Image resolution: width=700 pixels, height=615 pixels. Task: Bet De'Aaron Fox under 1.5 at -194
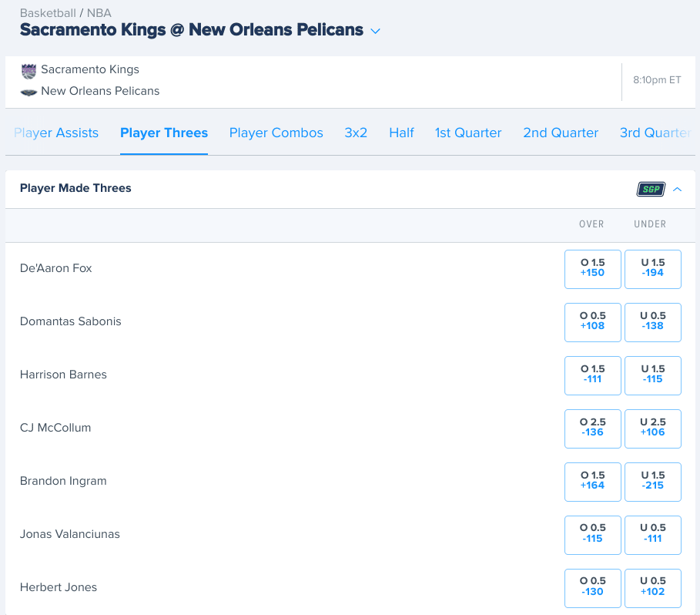coord(653,269)
